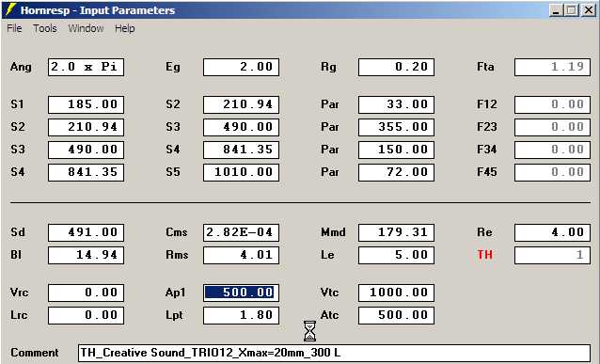The width and height of the screenshot is (600, 364).
Task: Select the Rg field with 0.20
Action: [396, 67]
